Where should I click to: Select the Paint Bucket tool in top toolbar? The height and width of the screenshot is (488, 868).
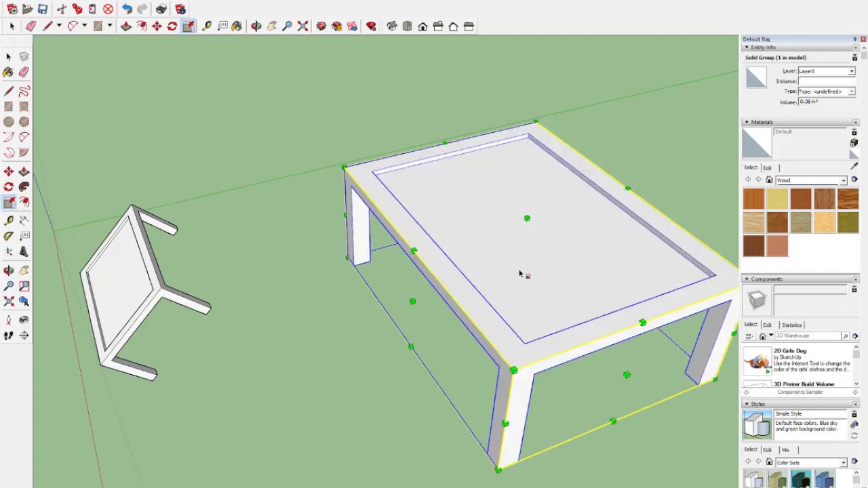pyautogui.click(x=237, y=26)
